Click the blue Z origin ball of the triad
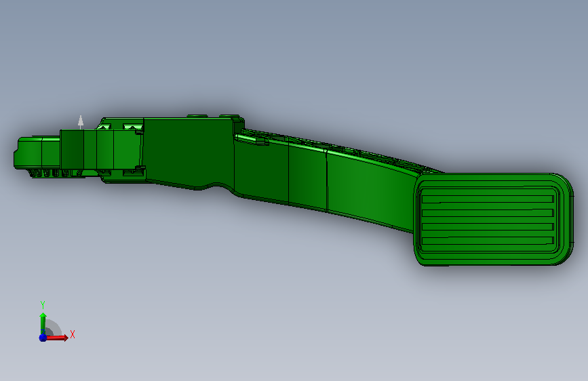Viewport: 588px width, 381px height. (x=43, y=338)
